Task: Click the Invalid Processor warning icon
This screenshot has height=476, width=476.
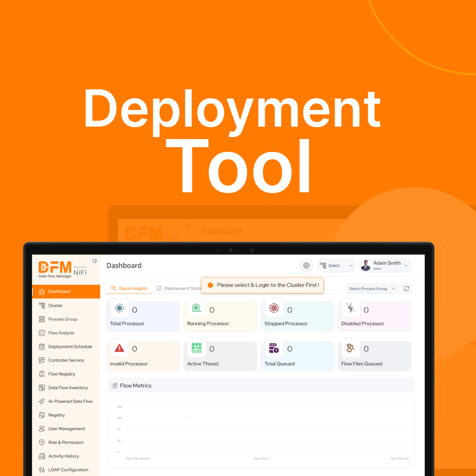Action: click(119, 348)
